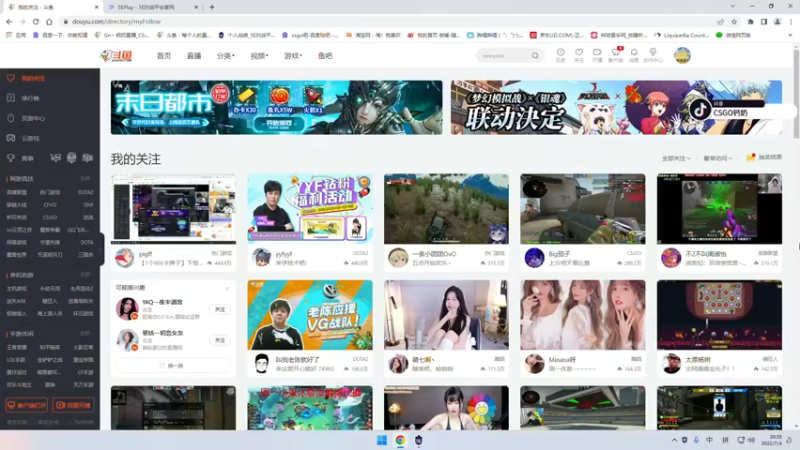Screen dimensions: 800x450
Task: Click the browser address bar URL
Action: (x=116, y=21)
